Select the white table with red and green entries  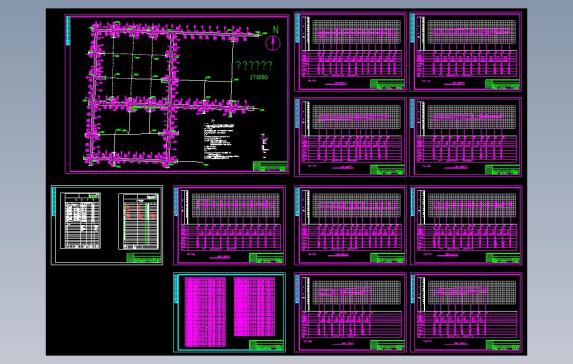point(139,222)
